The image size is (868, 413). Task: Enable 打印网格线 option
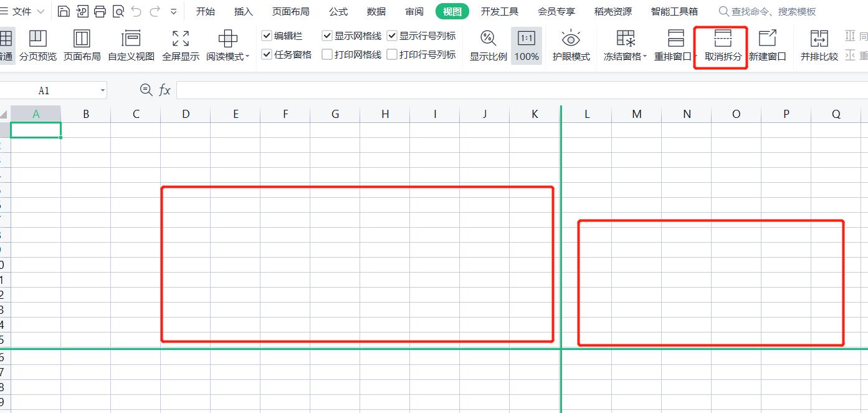coord(327,54)
